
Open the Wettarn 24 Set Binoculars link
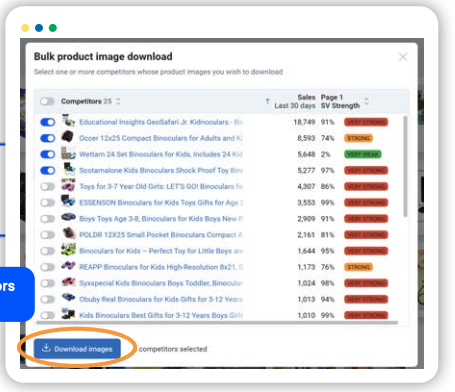161,154
